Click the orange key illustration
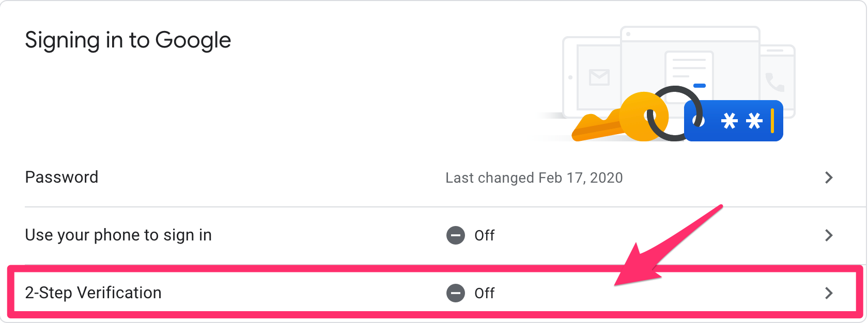Viewport: 868px width, 323px height. pyautogui.click(x=619, y=118)
